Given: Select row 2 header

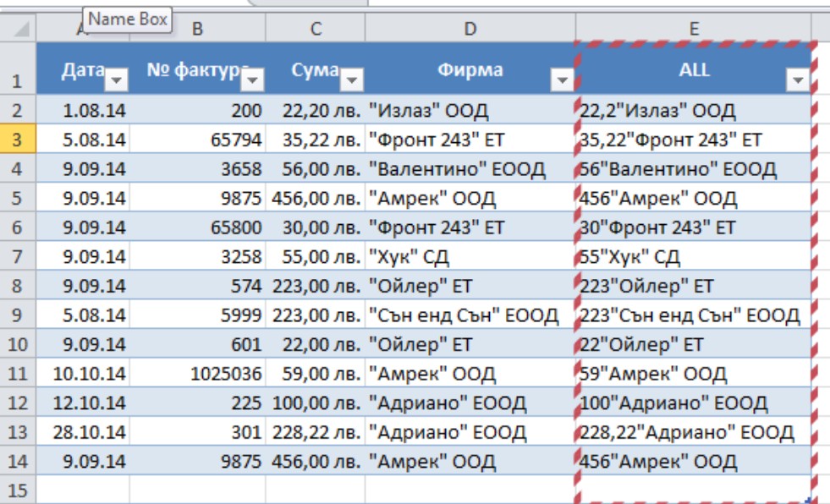Looking at the screenshot, I should tap(18, 109).
